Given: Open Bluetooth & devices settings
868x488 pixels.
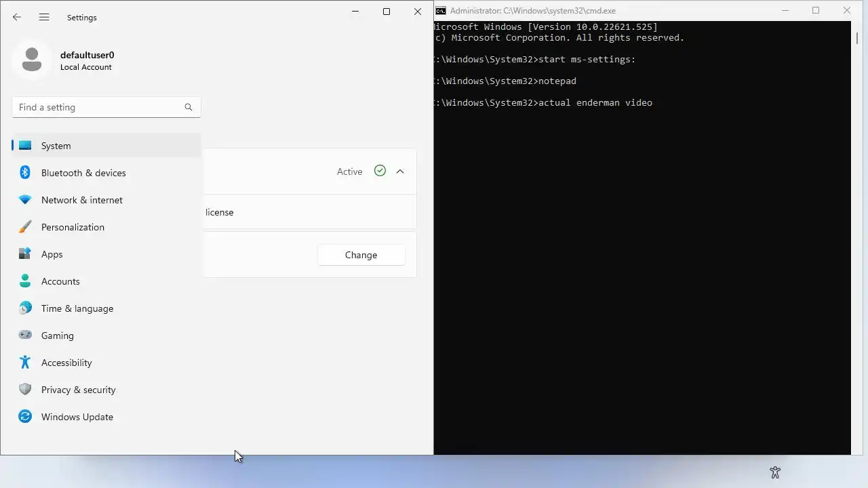Looking at the screenshot, I should point(106,173).
